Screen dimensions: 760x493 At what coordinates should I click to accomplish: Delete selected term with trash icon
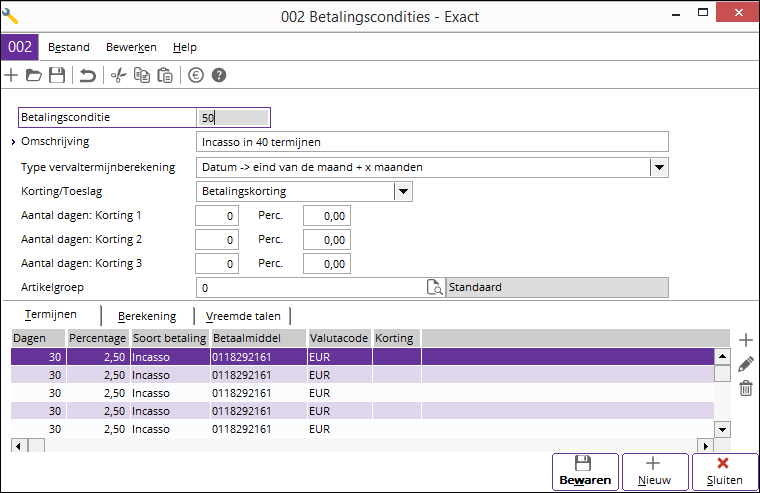pyautogui.click(x=745, y=388)
